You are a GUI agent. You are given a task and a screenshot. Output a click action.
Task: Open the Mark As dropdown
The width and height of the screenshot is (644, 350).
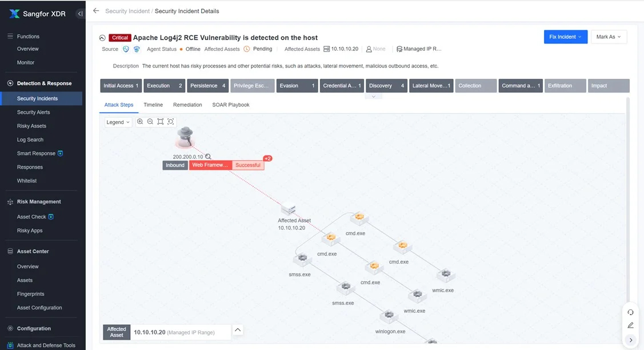click(609, 37)
